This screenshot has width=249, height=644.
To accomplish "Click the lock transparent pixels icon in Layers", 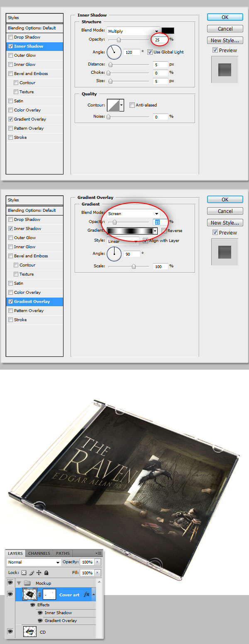I will (x=24, y=573).
